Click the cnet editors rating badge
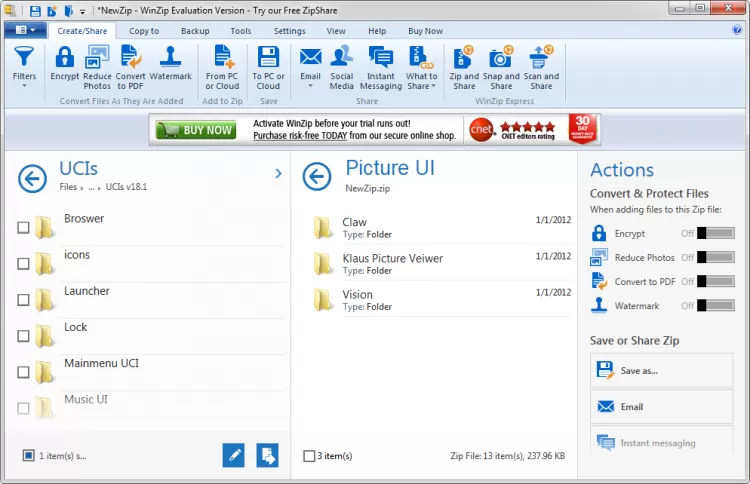Viewport: 750px width, 484px height. tap(513, 130)
